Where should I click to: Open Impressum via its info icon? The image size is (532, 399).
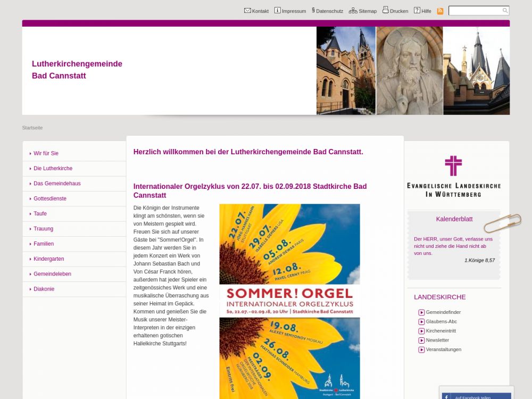coord(277,11)
